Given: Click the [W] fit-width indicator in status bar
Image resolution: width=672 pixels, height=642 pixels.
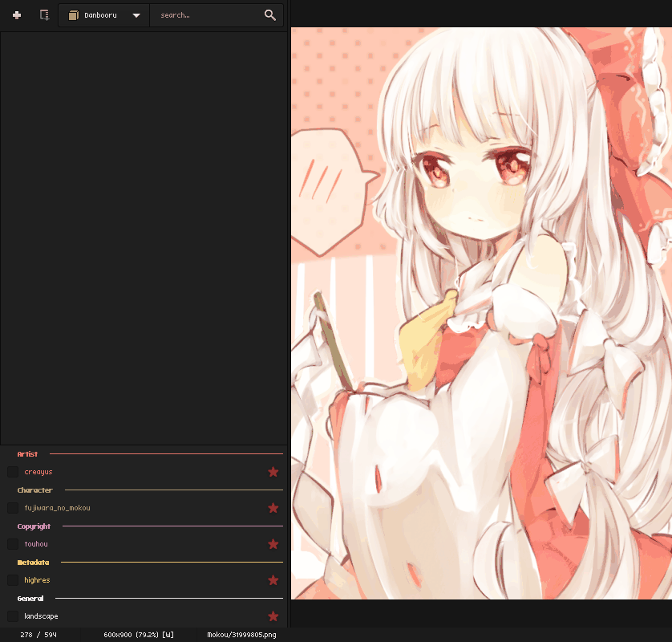Looking at the screenshot, I should [164, 634].
